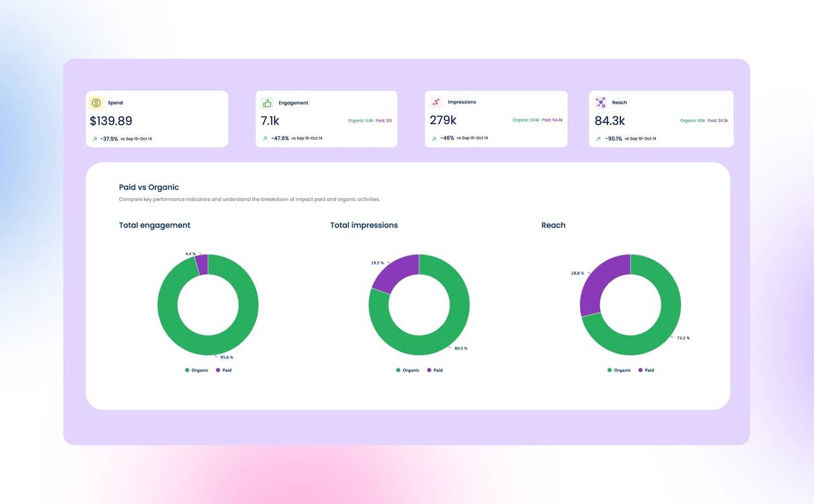
Task: Click the Reach network icon
Action: pyautogui.click(x=601, y=102)
